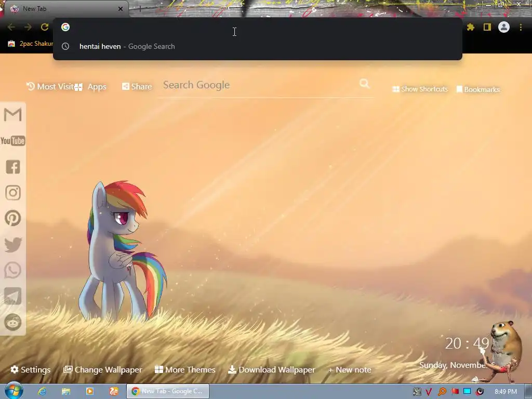
Task: Click the omnibox address field
Action: pyautogui.click(x=258, y=27)
